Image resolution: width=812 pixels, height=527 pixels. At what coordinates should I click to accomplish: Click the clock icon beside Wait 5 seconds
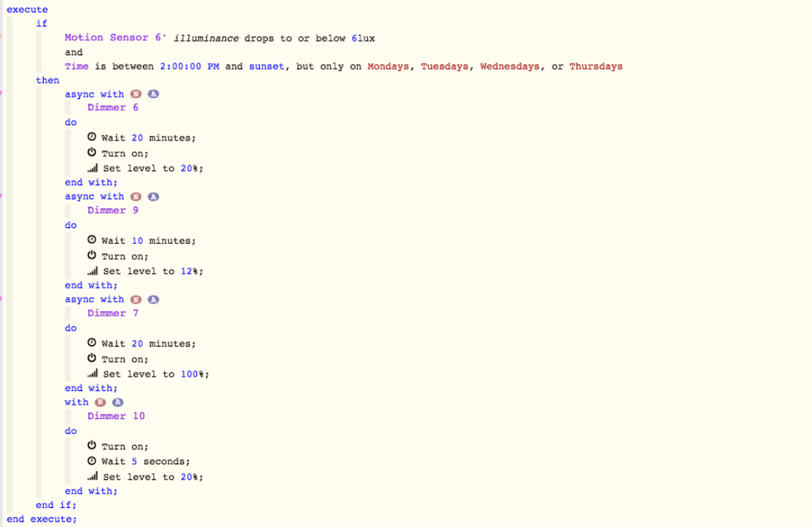[x=91, y=461]
